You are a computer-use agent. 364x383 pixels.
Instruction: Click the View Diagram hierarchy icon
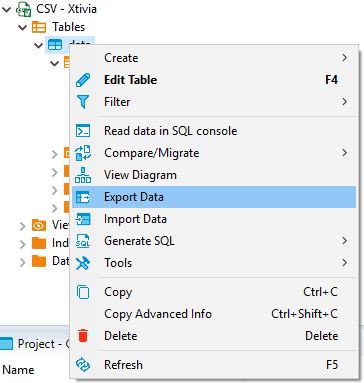[83, 175]
